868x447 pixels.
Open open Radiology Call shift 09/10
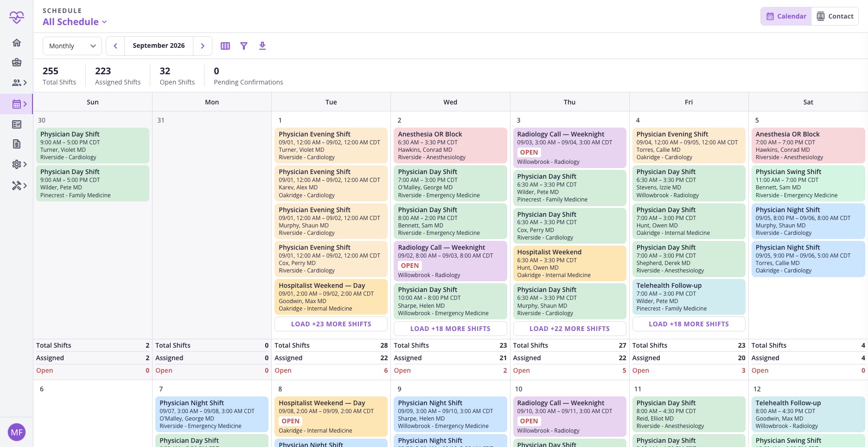pyautogui.click(x=569, y=417)
